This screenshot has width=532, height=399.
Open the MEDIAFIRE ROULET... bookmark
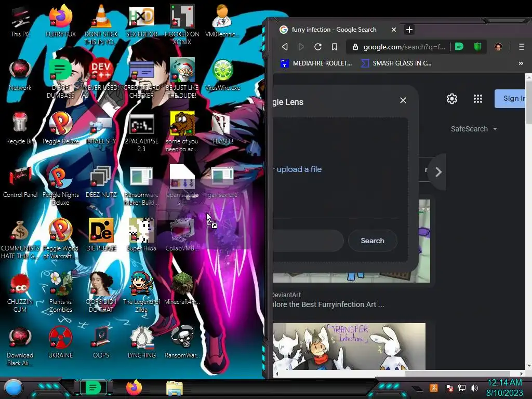[x=316, y=63]
